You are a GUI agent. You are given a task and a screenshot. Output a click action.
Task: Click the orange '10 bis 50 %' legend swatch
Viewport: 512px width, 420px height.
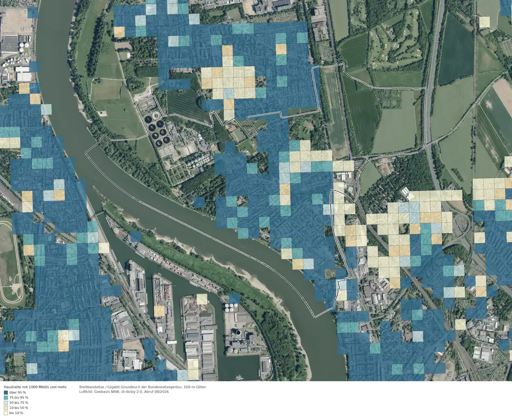(x=6, y=407)
